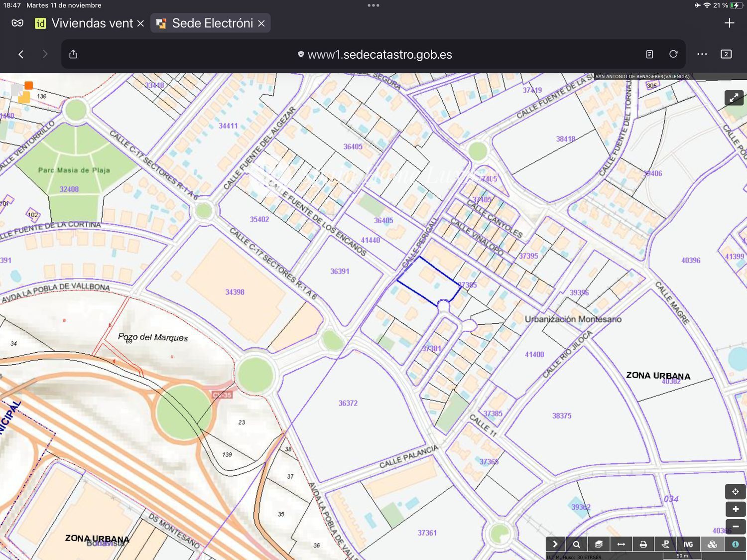Expand map to fullscreen view

tap(734, 98)
